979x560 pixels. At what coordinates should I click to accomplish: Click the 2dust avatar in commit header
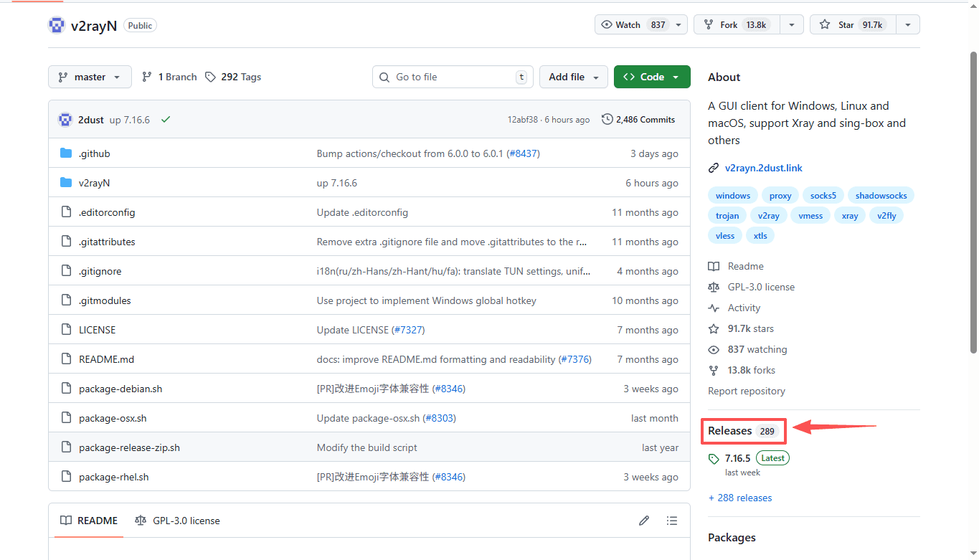click(x=65, y=120)
